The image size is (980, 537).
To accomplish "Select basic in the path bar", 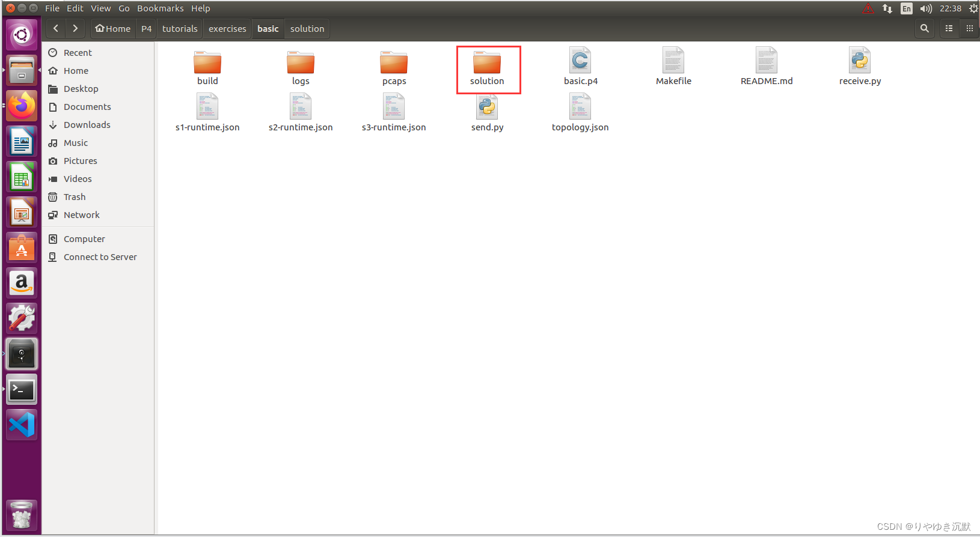I will (x=268, y=28).
